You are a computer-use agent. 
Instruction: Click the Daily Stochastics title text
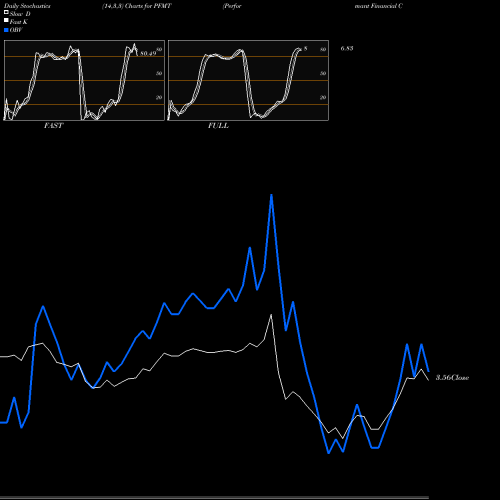click(27, 6)
